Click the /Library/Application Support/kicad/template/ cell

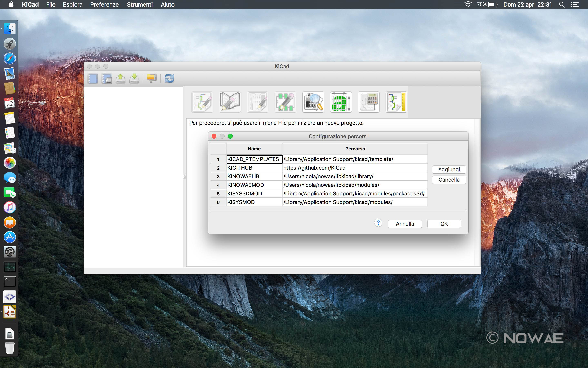(355, 159)
